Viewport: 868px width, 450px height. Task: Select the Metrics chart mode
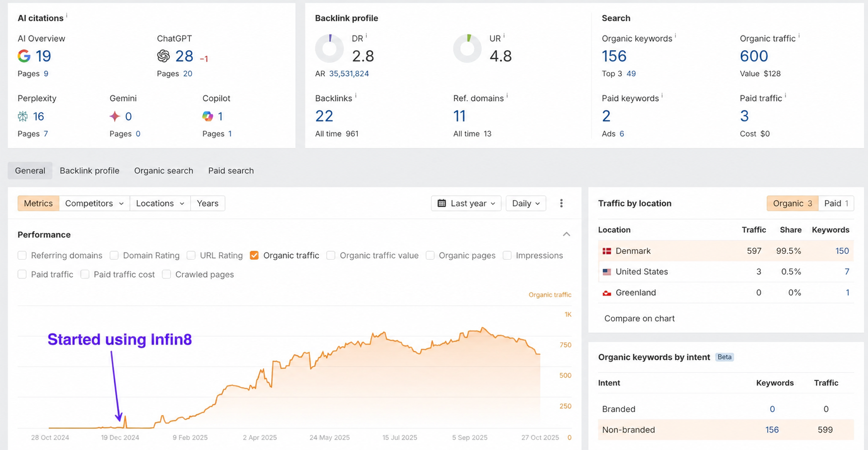38,203
